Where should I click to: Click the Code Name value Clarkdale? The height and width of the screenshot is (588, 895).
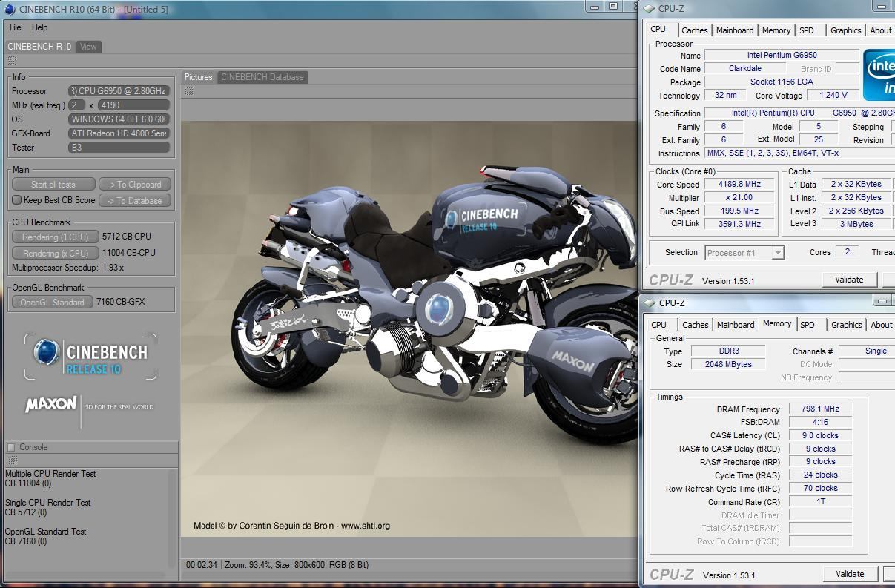pyautogui.click(x=744, y=68)
